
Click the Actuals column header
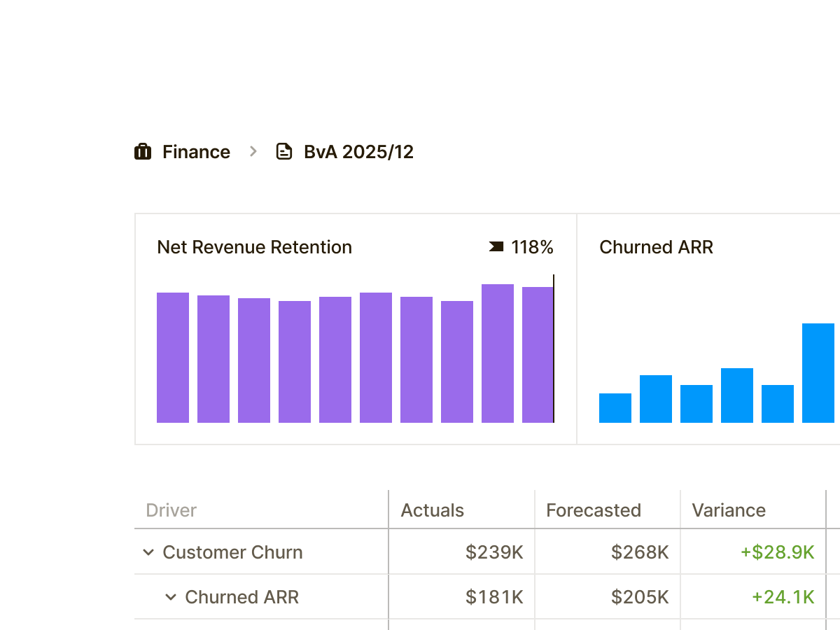431,510
